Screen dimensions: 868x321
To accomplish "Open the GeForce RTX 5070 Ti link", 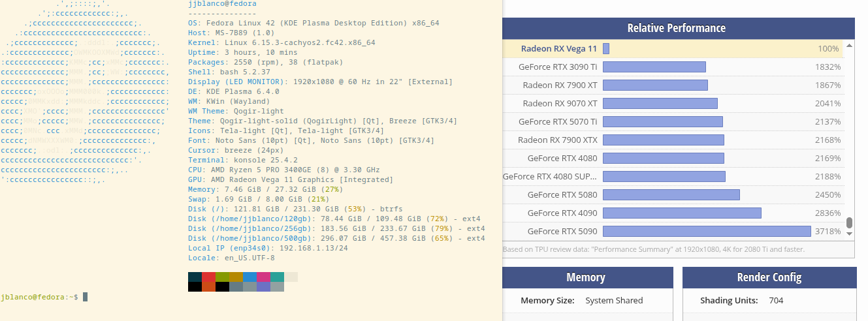I will pyautogui.click(x=558, y=121).
